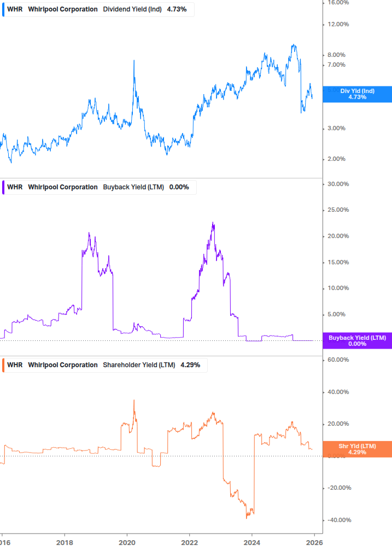The height and width of the screenshot is (550, 392).
Task: Click the Dividend Yield (Ind) legend label
Action: click(132, 9)
